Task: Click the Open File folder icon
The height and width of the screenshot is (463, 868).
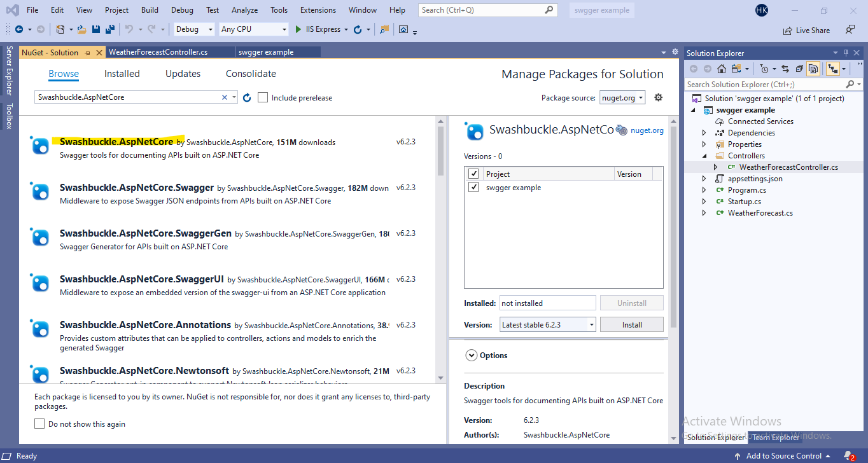Action: (x=81, y=29)
